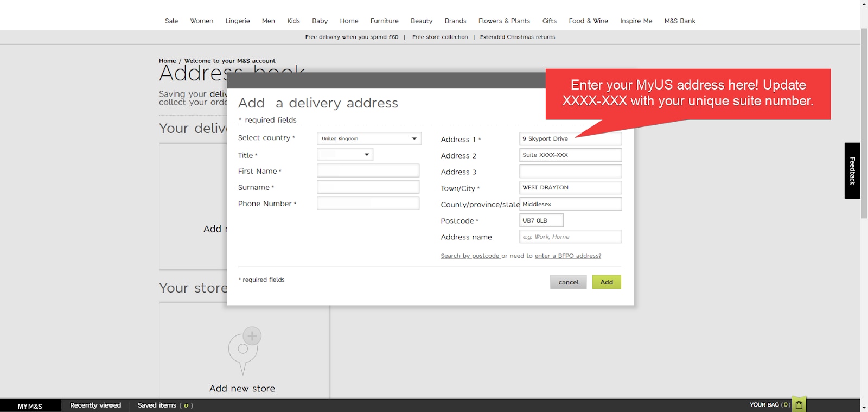Open the Sale menu
Viewport: 868px width, 412px height.
pos(171,21)
